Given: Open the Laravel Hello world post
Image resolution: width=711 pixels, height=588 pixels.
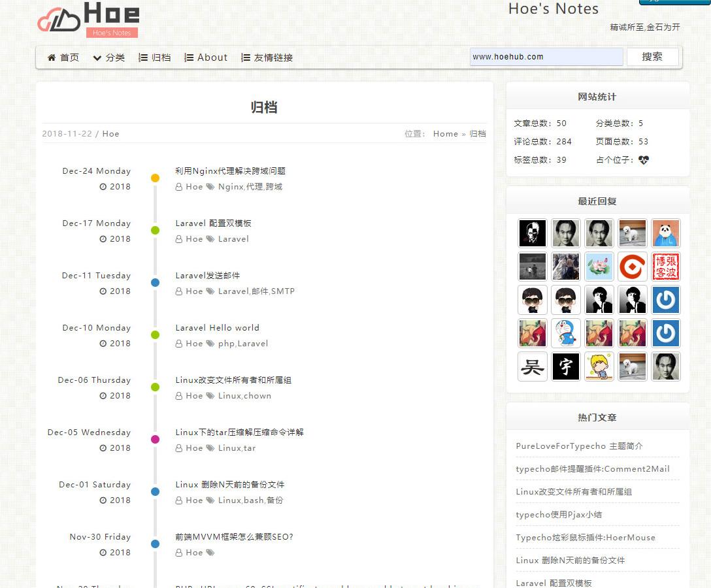Looking at the screenshot, I should pyautogui.click(x=217, y=328).
